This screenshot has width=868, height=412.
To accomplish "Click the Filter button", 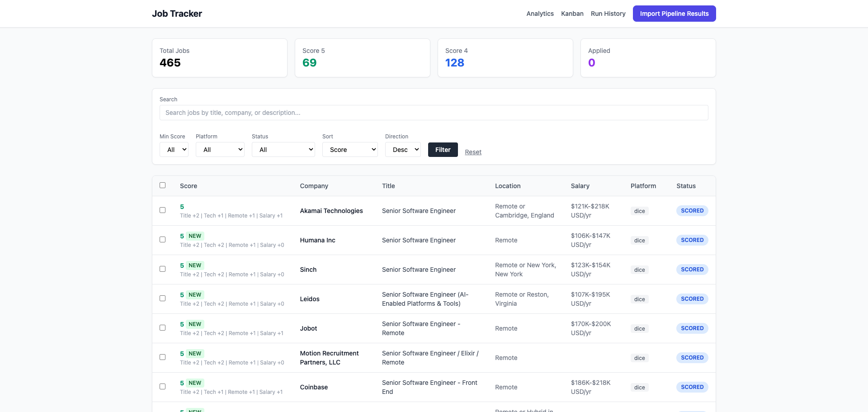I will click(443, 149).
